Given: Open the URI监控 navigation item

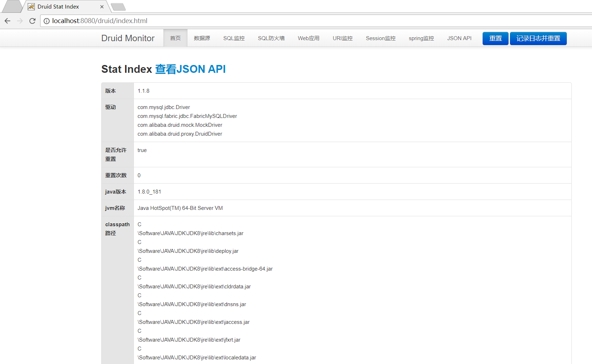Looking at the screenshot, I should 343,38.
